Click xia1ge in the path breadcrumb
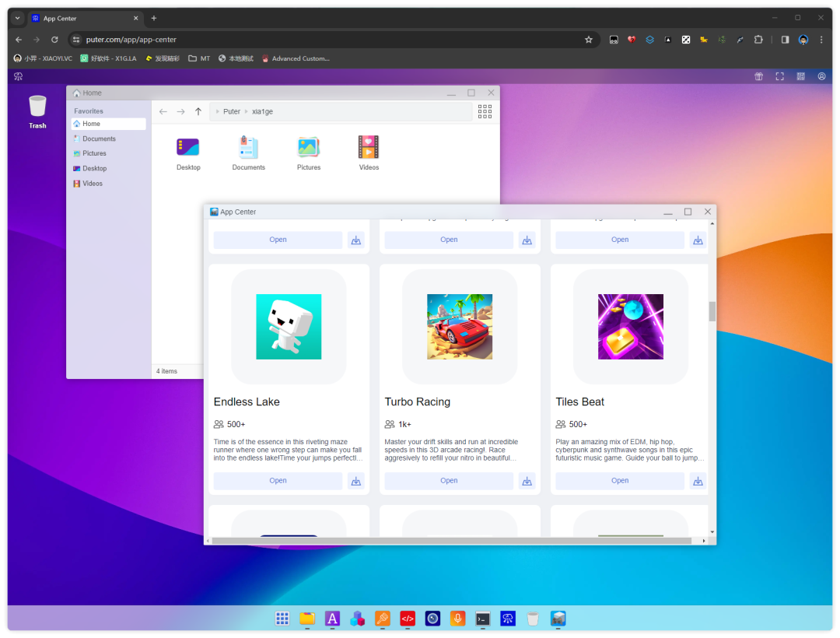The image size is (840, 638). pyautogui.click(x=263, y=111)
